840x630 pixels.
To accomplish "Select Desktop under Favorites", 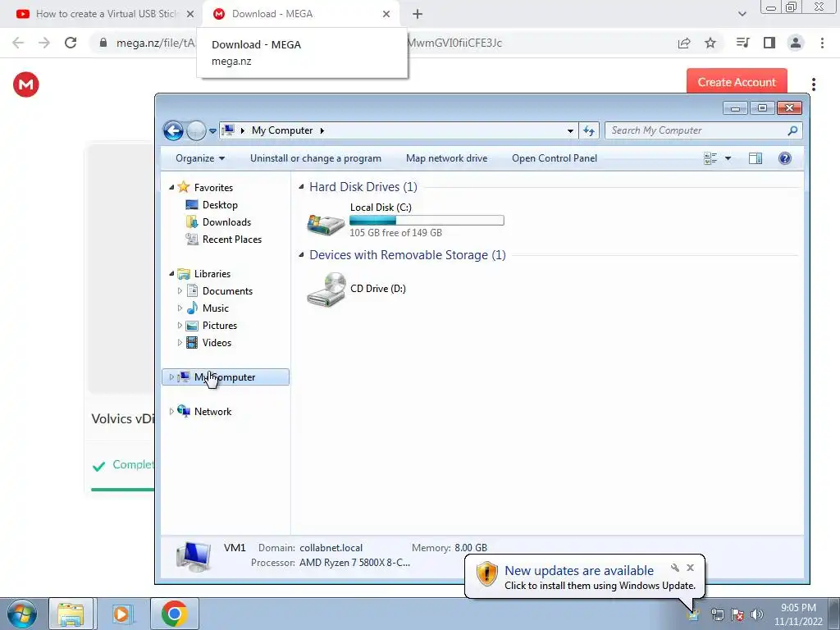I will click(x=220, y=204).
